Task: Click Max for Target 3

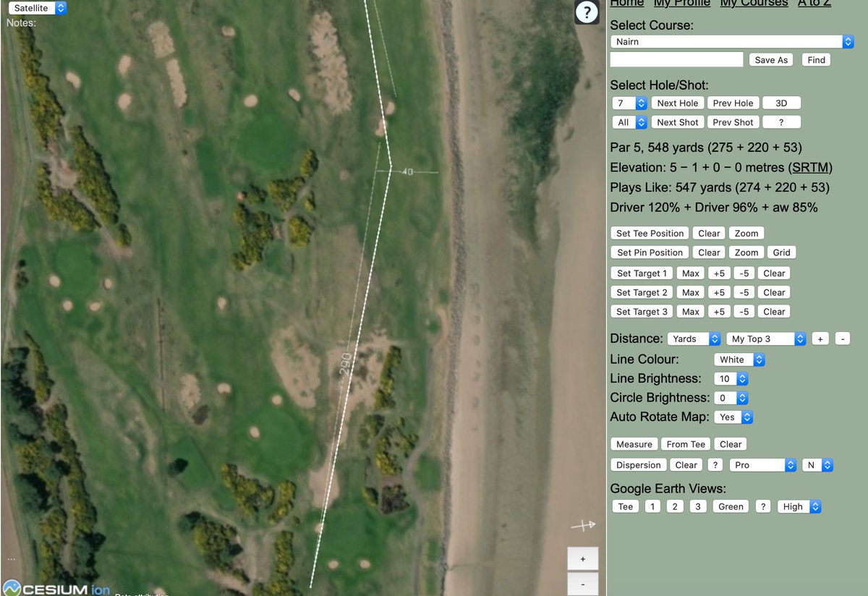Action: coord(691,312)
